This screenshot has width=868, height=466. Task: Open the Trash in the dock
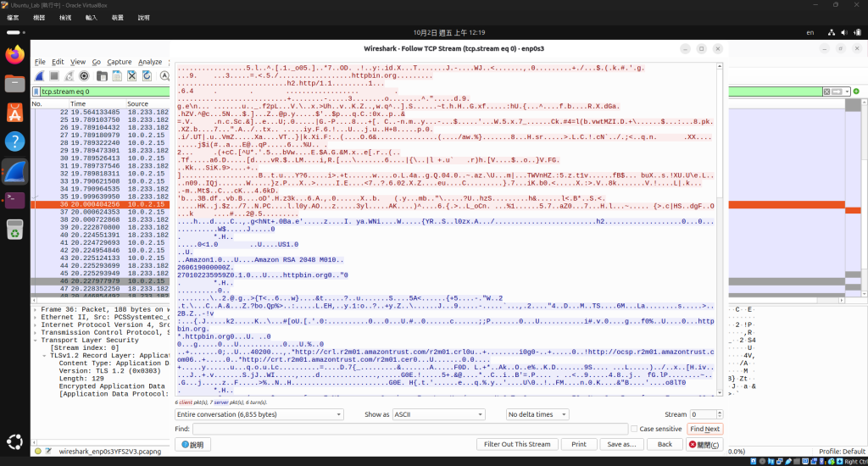(x=15, y=229)
